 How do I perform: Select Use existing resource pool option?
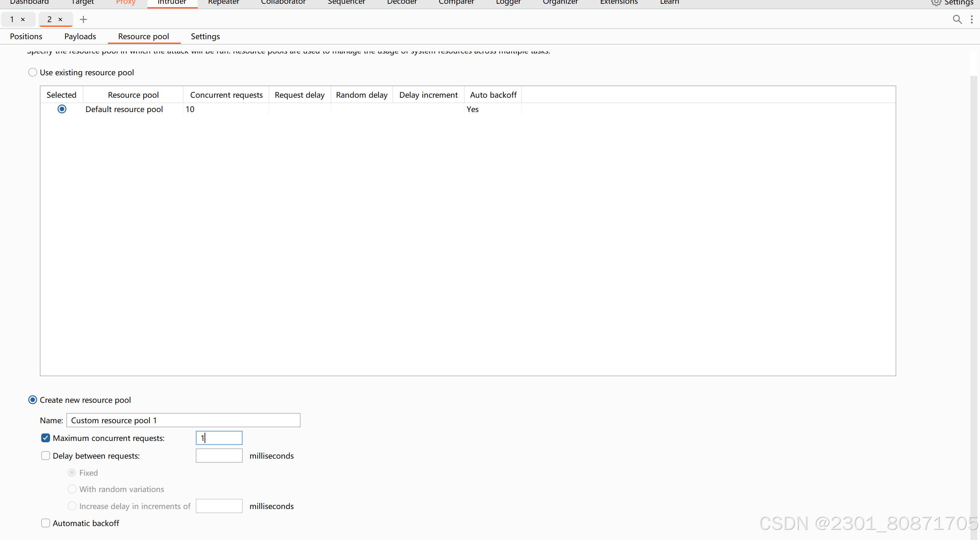(33, 72)
